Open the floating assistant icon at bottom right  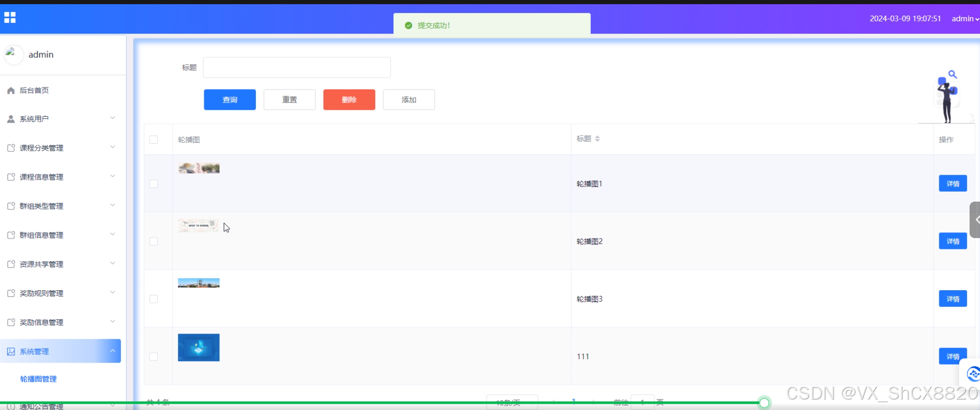pos(972,374)
